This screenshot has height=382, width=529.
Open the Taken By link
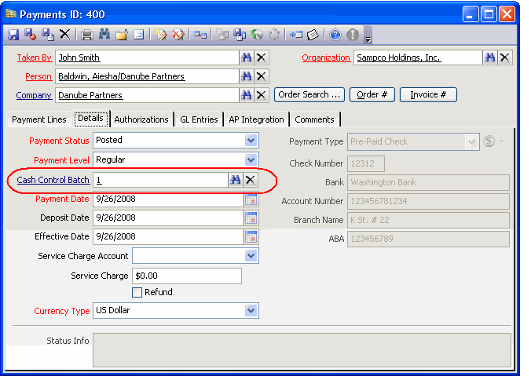(x=34, y=58)
